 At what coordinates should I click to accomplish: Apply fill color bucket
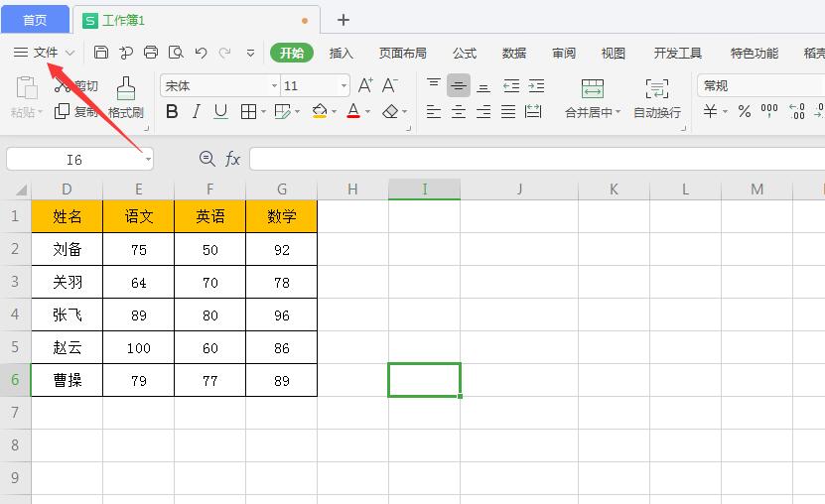[x=320, y=111]
